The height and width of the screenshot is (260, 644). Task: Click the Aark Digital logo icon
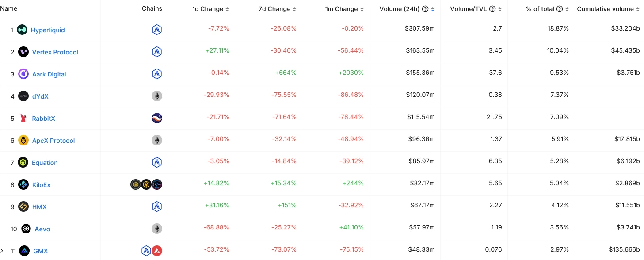tap(23, 74)
